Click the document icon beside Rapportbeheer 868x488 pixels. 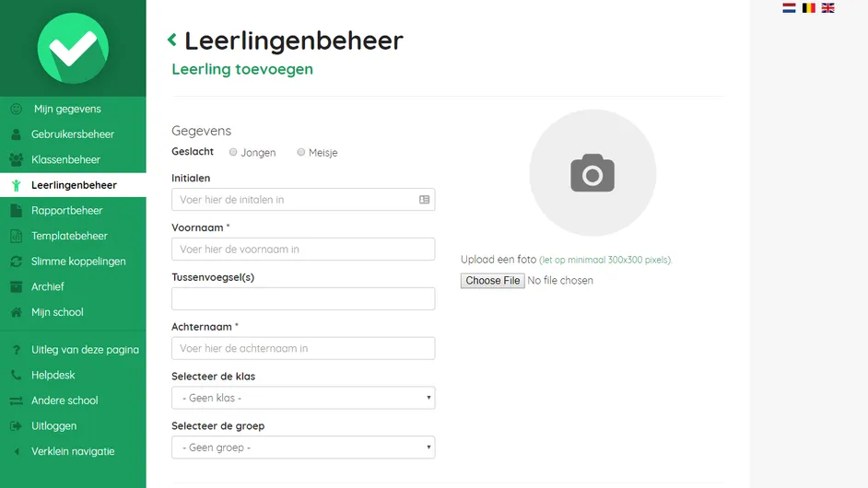[x=16, y=211]
